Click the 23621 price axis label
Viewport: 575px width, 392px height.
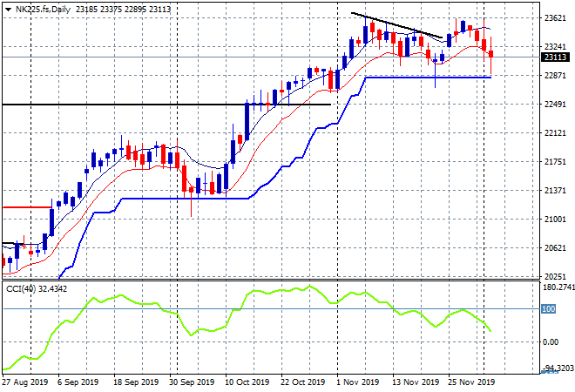pos(555,18)
